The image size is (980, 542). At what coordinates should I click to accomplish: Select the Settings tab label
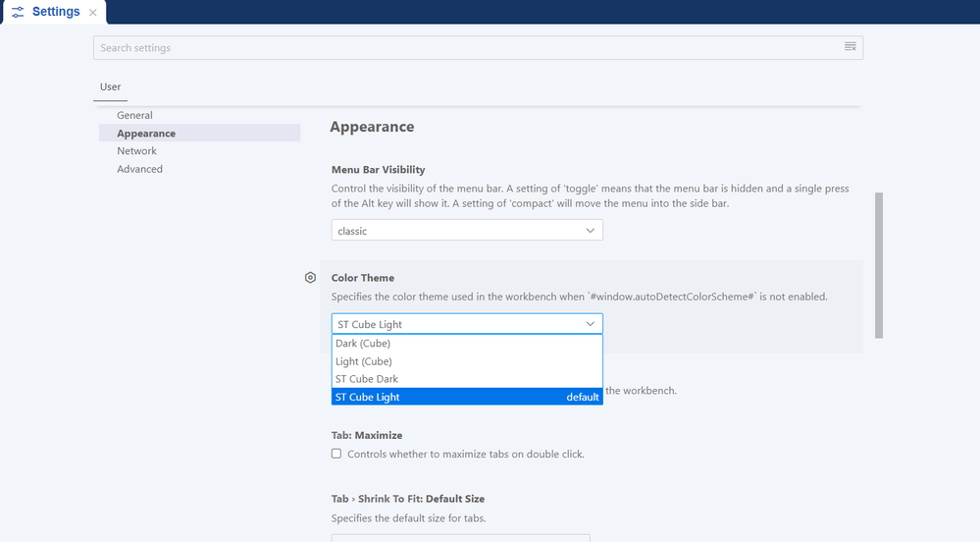[x=56, y=12]
